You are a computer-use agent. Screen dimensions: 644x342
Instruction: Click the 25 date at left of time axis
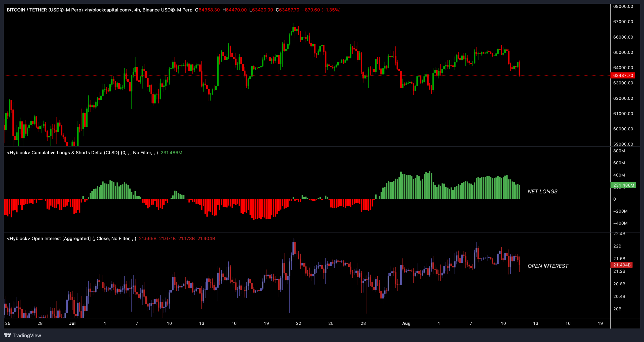point(8,323)
